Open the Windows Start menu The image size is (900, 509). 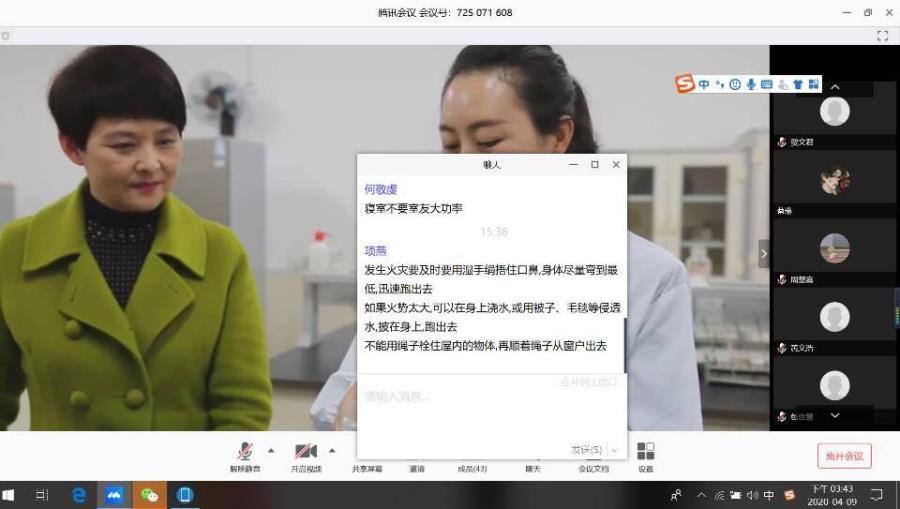[x=8, y=495]
